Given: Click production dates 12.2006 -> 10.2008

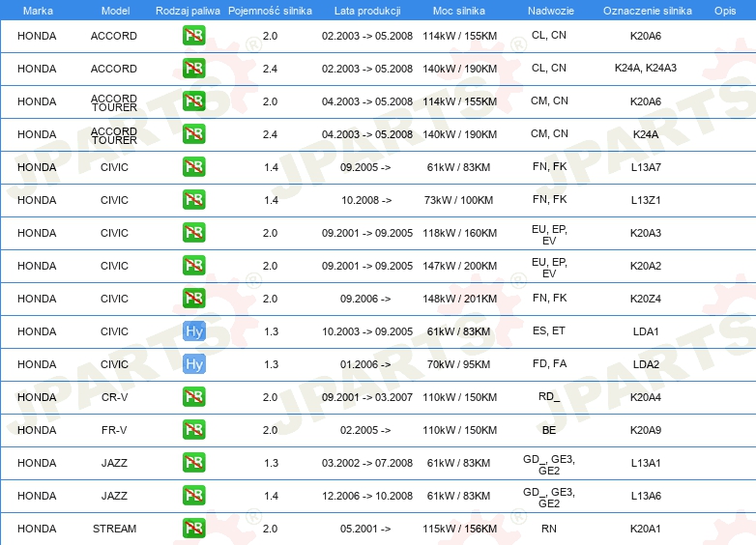Looking at the screenshot, I should click(x=367, y=496).
